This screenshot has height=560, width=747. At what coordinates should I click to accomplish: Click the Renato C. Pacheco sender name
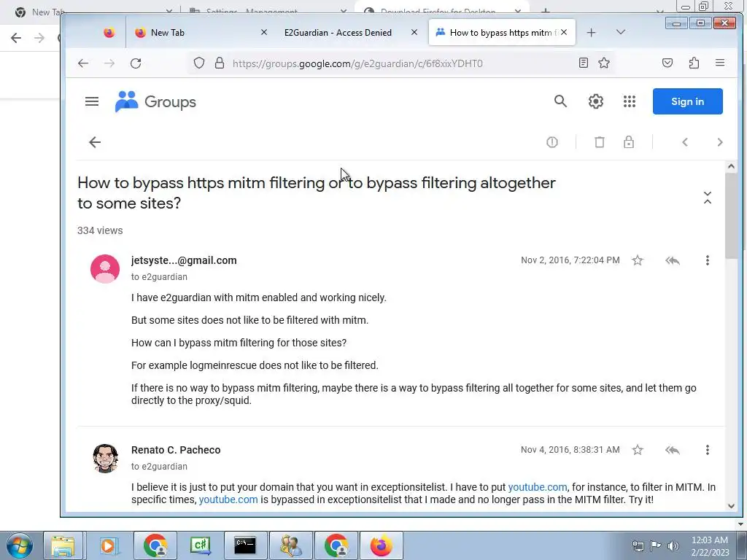click(176, 450)
